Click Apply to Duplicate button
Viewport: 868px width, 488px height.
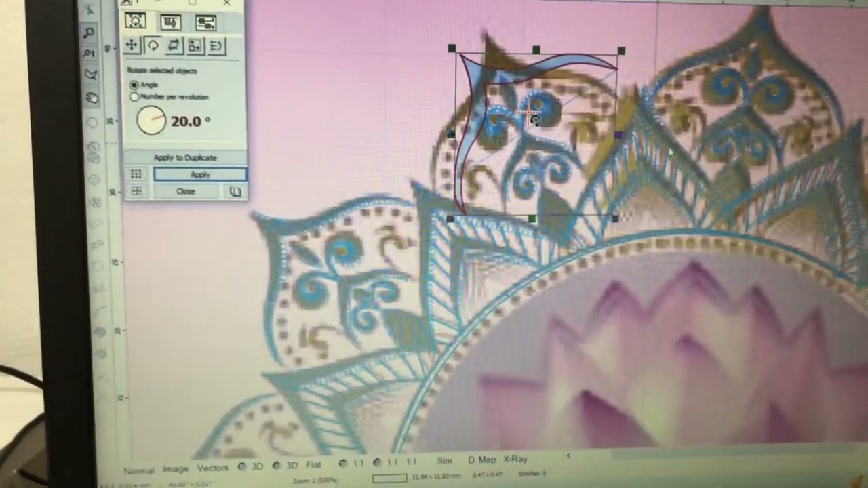pos(185,157)
